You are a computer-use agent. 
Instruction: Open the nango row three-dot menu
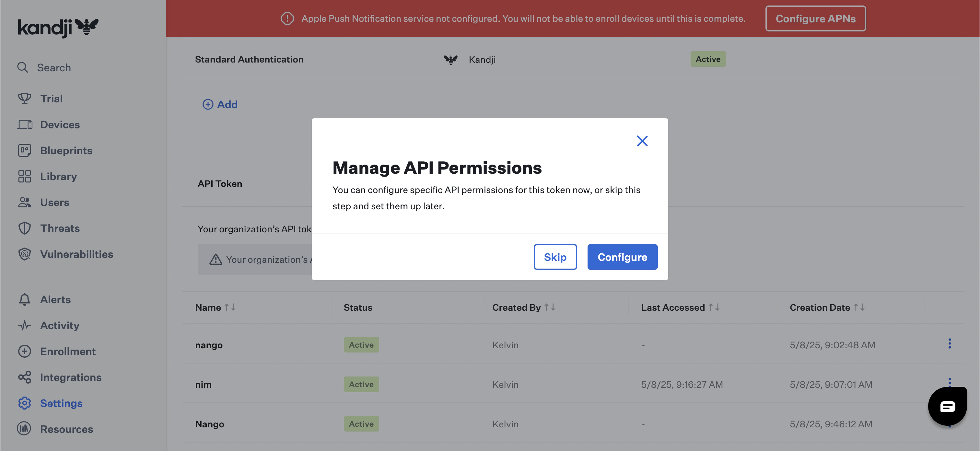click(949, 344)
